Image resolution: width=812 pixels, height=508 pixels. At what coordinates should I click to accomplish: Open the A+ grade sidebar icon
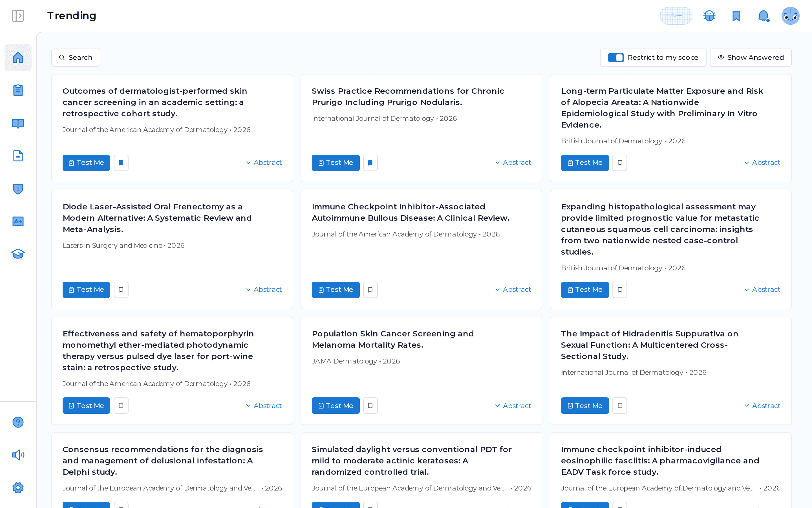(18, 222)
